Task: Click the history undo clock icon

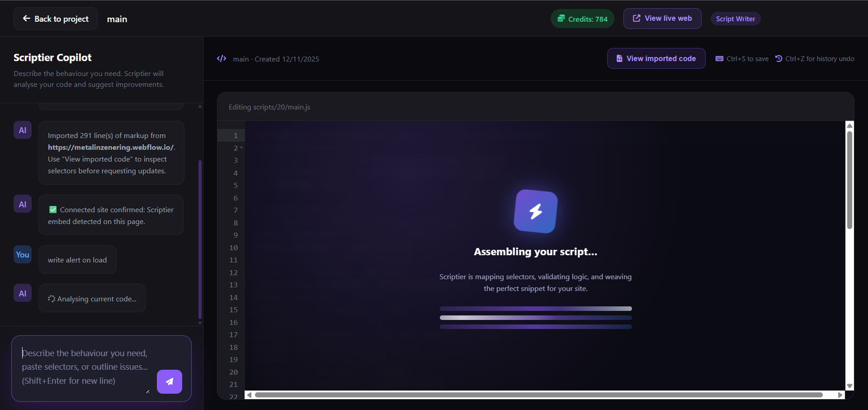Action: (778, 59)
